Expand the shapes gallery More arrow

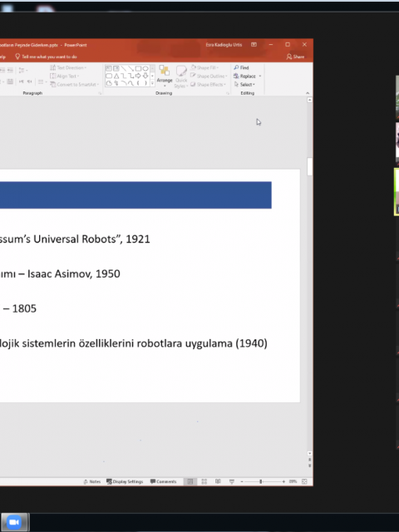[152, 83]
